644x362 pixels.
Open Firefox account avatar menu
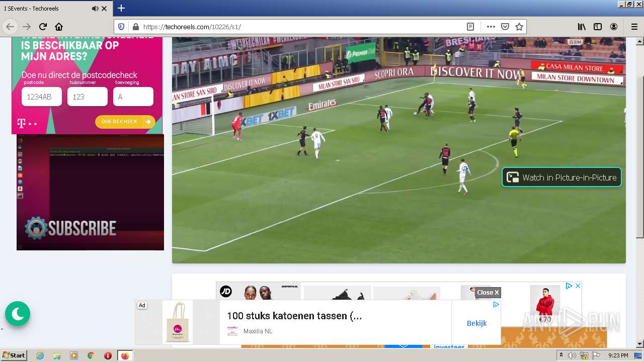(x=614, y=27)
